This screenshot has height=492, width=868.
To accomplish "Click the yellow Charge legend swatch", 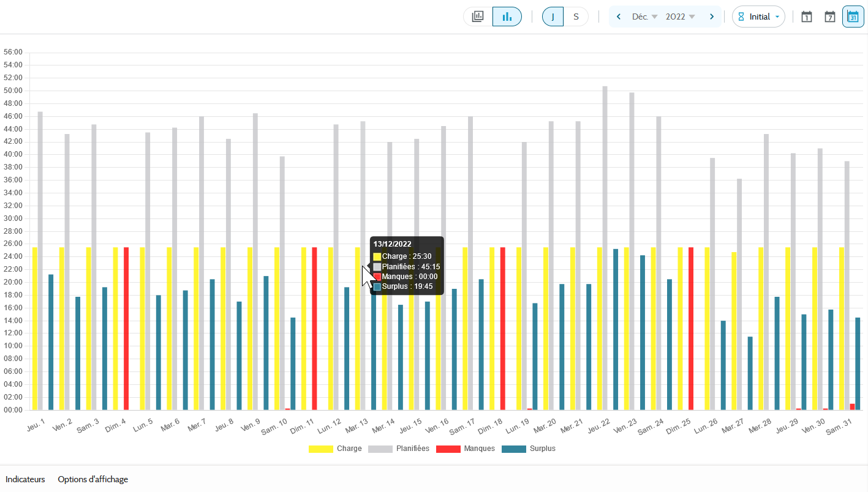I will [x=320, y=449].
